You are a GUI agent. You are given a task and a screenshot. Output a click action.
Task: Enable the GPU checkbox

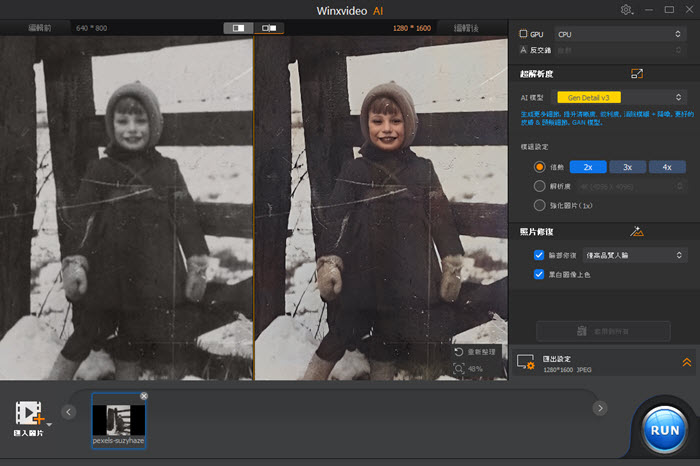click(x=523, y=33)
